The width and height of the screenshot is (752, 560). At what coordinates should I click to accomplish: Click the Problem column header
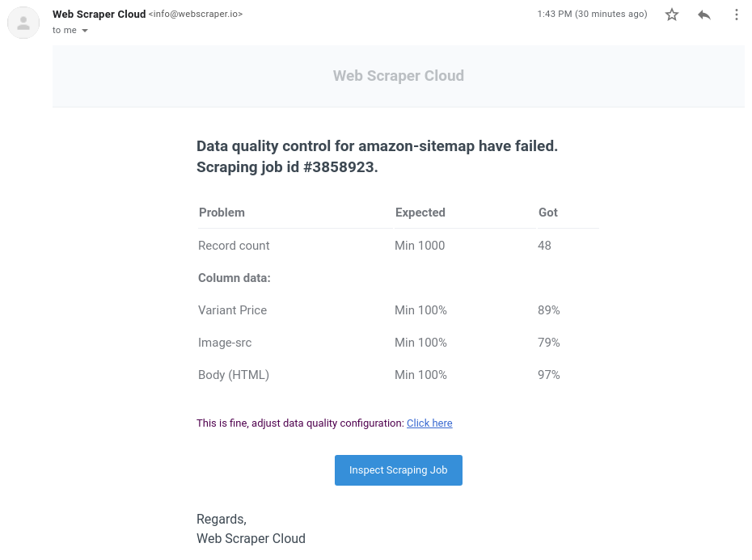(222, 213)
